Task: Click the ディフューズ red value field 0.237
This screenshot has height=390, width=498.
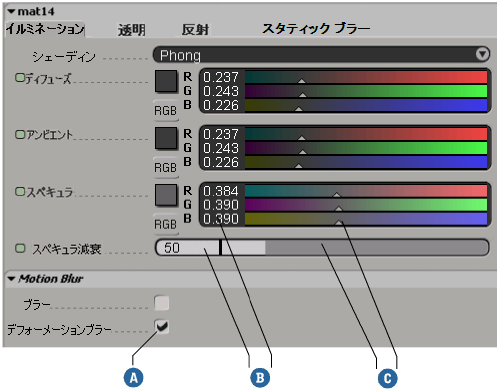Action: tap(221, 77)
